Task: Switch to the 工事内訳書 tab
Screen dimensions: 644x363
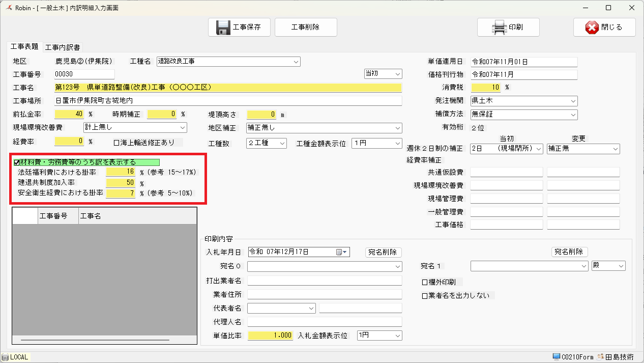Action: pyautogui.click(x=62, y=47)
